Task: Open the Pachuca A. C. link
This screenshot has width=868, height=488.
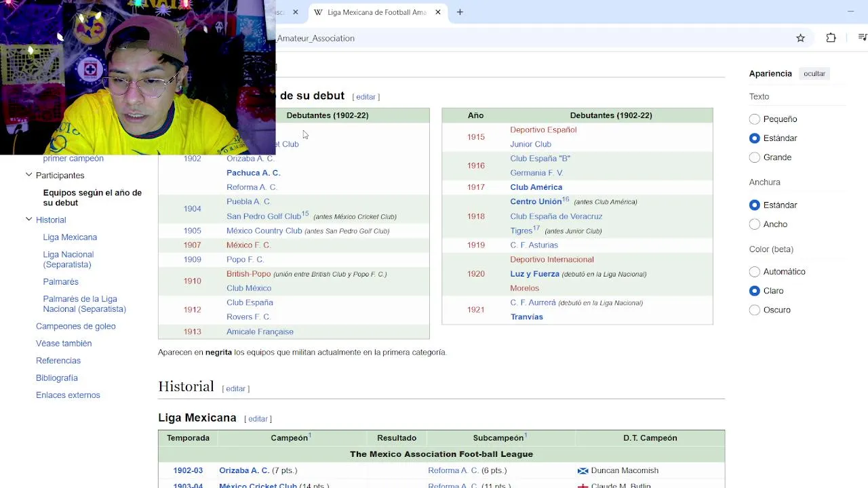Action: point(253,173)
